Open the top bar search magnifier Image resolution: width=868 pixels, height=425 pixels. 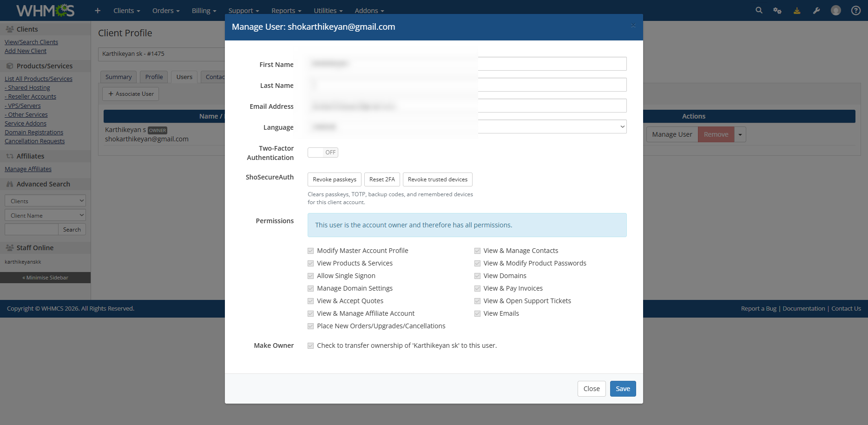point(759,10)
